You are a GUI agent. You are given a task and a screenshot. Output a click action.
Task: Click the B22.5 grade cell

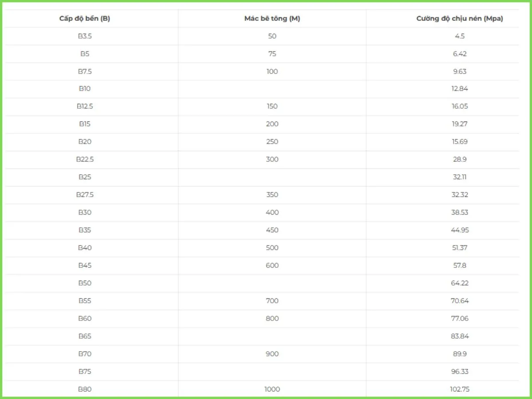85,159
